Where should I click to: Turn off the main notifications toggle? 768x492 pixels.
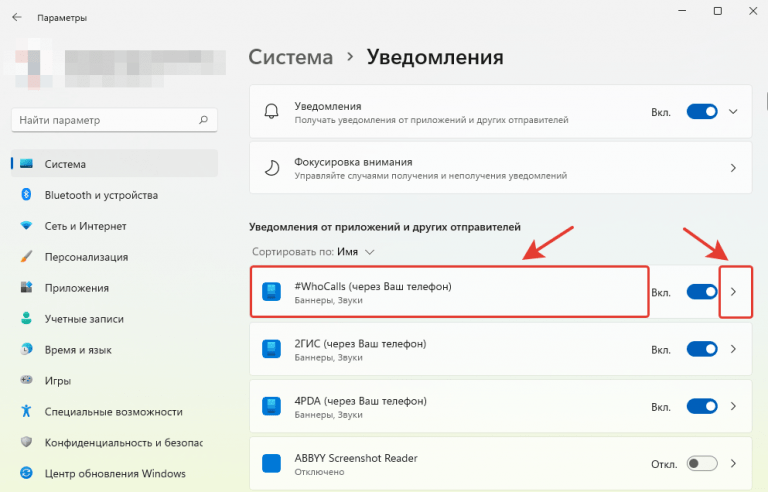(x=702, y=112)
